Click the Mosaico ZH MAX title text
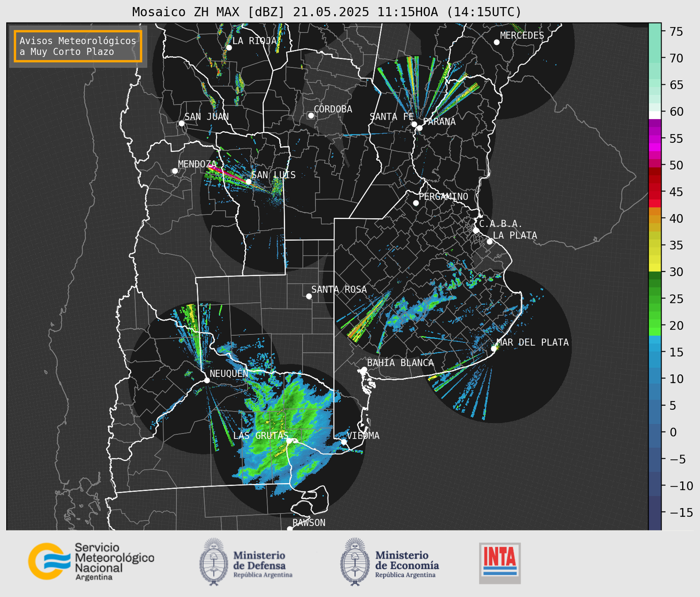This screenshot has width=700, height=597. [x=327, y=12]
